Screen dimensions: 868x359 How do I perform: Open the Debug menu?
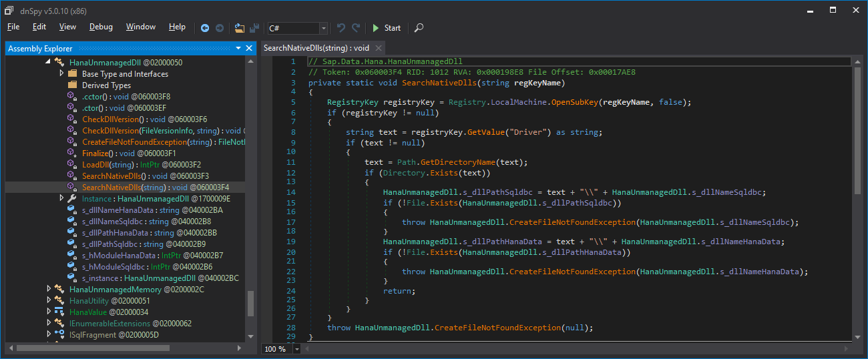coord(101,27)
